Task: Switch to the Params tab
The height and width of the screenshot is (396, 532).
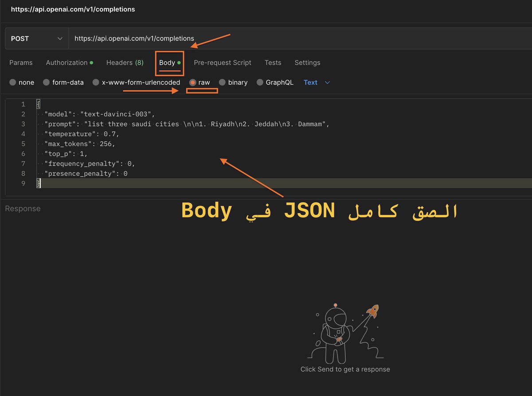Action: 21,62
